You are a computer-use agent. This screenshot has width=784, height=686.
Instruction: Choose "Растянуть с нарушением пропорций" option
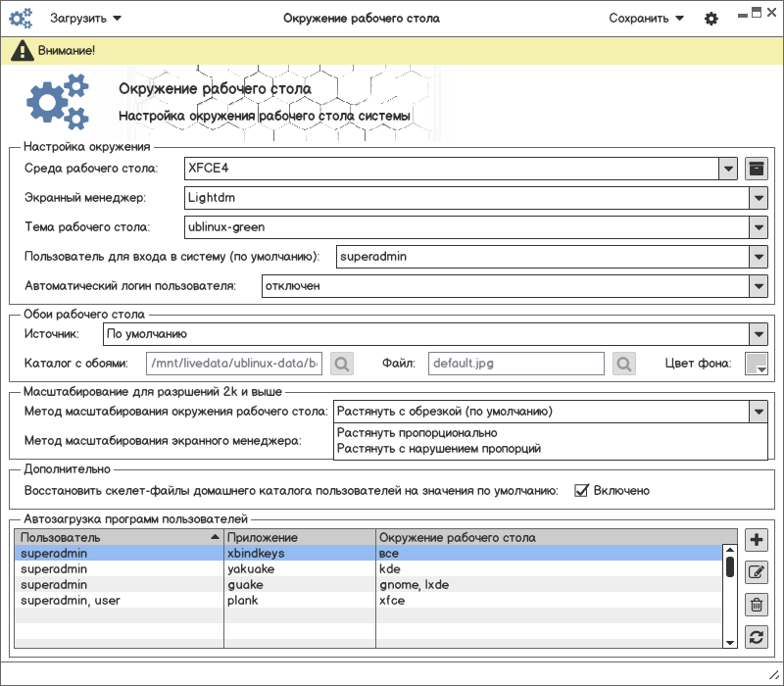click(438, 449)
